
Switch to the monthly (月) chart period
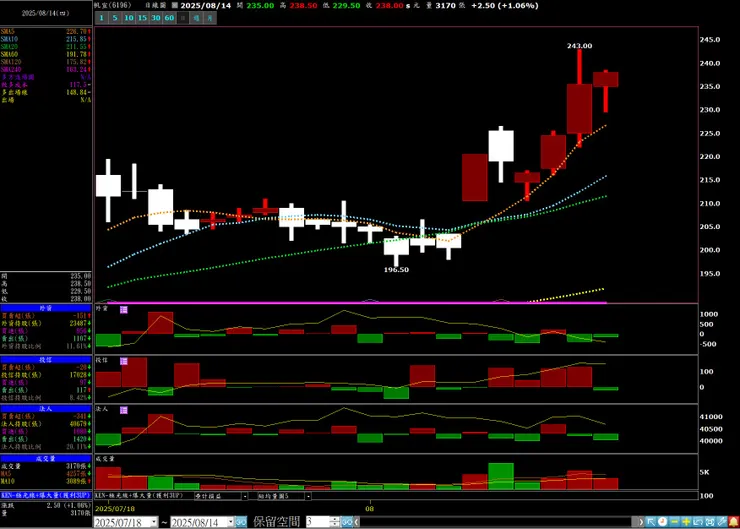coord(210,18)
